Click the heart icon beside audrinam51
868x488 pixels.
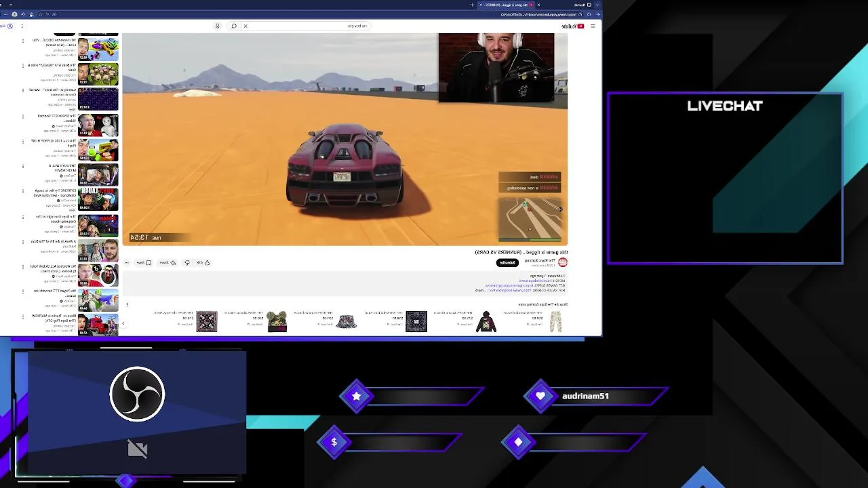(540, 396)
